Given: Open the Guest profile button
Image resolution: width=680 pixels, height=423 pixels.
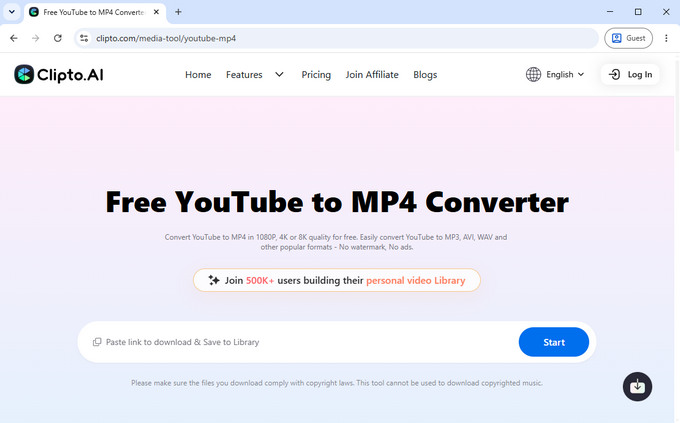Looking at the screenshot, I should click(x=628, y=38).
